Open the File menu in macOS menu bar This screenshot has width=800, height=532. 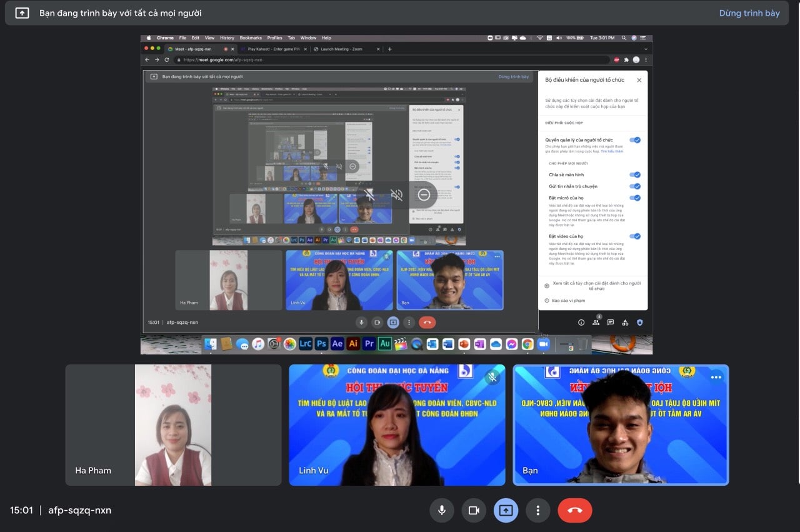(182, 38)
